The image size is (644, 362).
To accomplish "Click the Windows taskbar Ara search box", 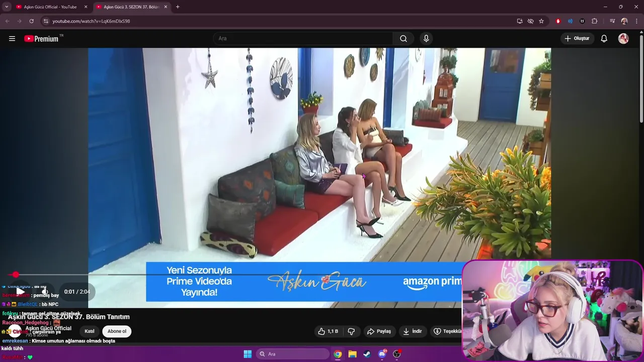I will click(x=293, y=354).
